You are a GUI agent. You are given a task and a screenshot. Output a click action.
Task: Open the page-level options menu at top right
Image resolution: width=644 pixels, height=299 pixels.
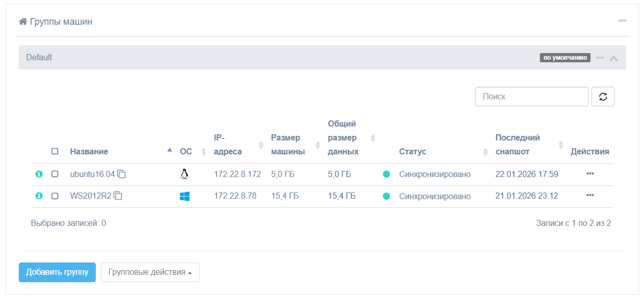pyautogui.click(x=622, y=21)
